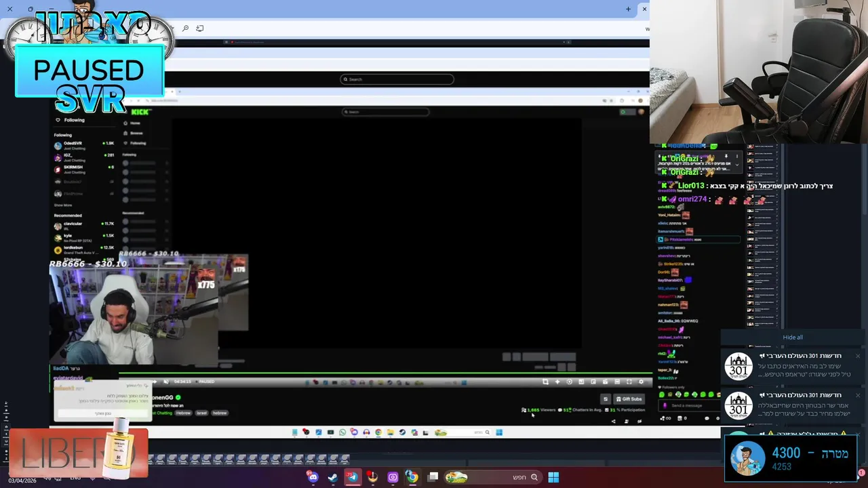Open Chrome in the streamed inner taskbar
The width and height of the screenshot is (868, 488).
378,432
